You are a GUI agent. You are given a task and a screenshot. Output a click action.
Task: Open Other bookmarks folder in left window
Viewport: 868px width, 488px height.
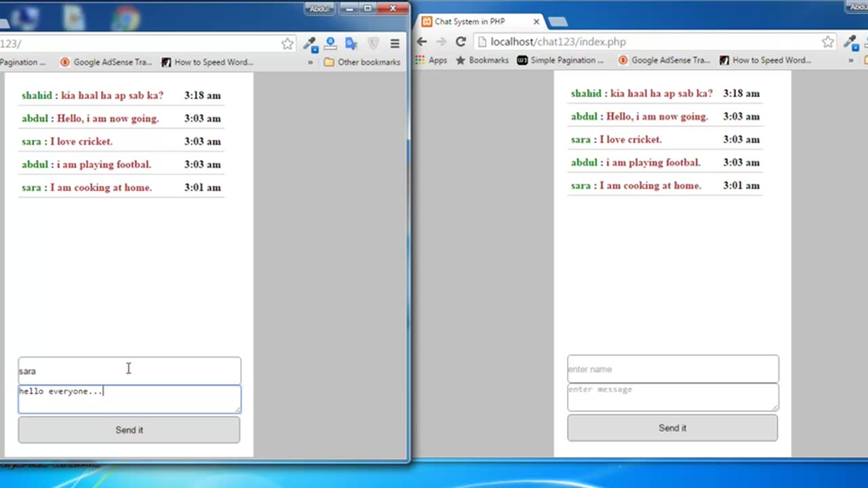pyautogui.click(x=362, y=62)
